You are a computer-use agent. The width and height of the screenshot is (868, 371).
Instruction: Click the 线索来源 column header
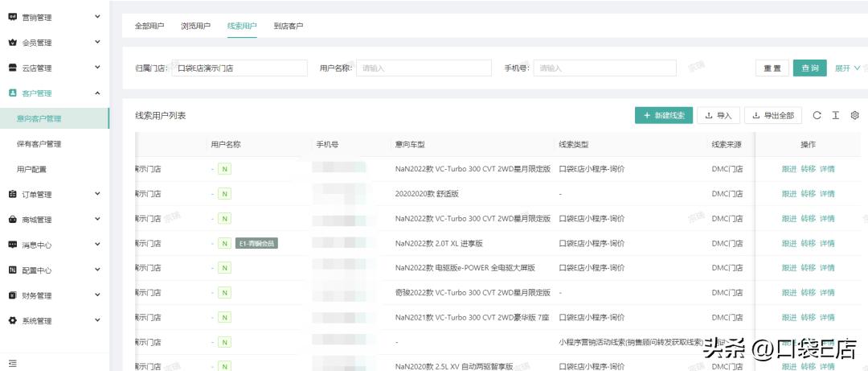click(x=727, y=145)
